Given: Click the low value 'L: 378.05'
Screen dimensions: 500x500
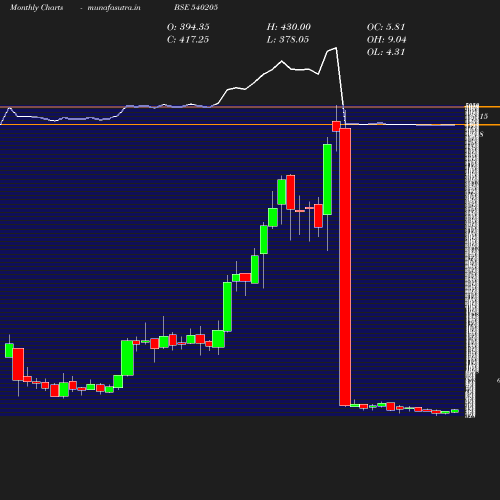Looking at the screenshot, I should [288, 40].
